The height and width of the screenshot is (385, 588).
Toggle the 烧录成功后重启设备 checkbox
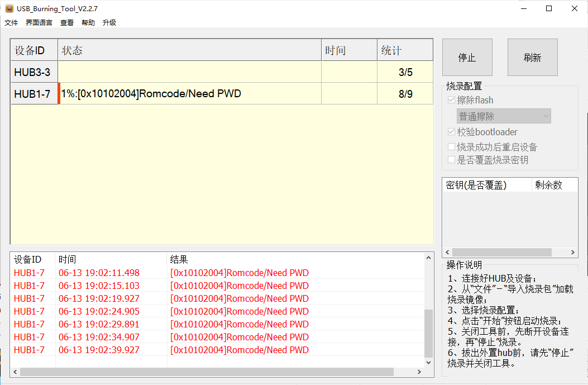452,147
